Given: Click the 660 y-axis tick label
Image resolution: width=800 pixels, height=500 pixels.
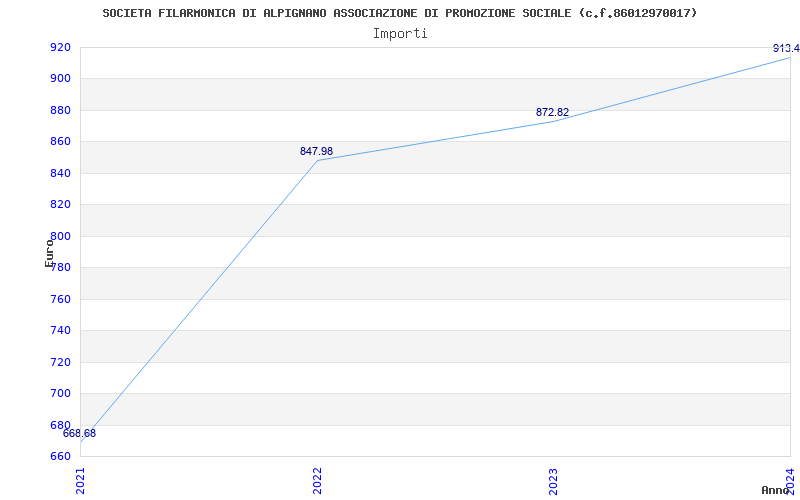Looking at the screenshot, I should (60, 456).
